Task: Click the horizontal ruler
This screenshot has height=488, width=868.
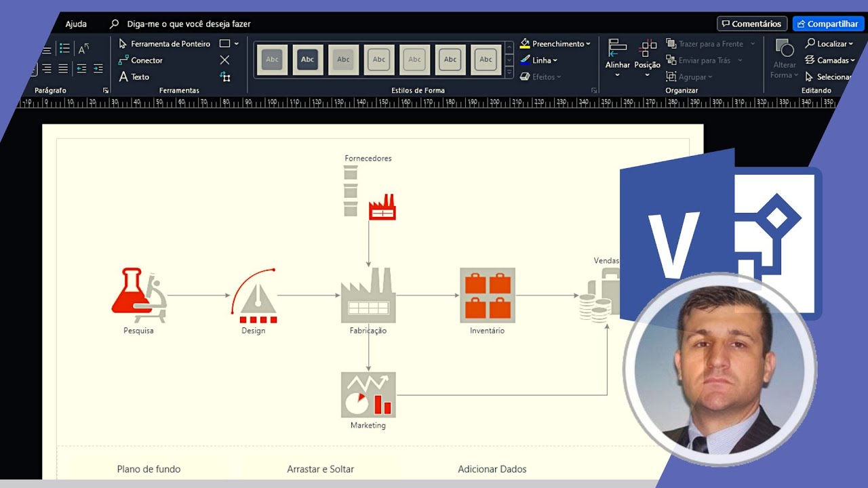Action: pos(427,102)
